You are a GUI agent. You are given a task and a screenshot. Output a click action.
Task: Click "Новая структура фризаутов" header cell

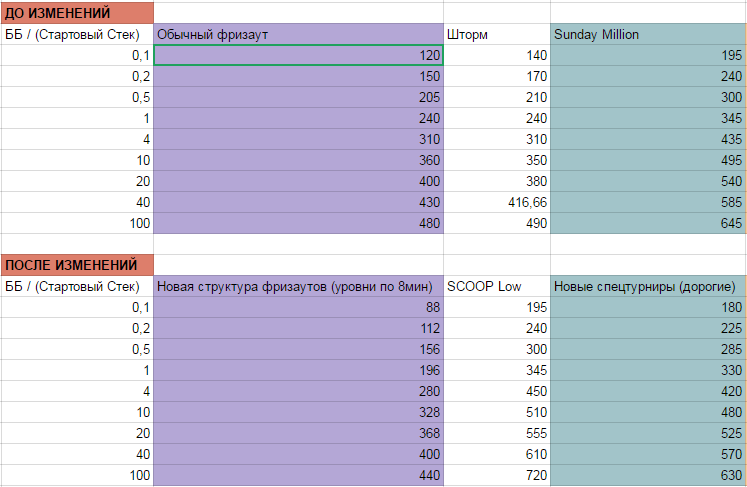298,287
